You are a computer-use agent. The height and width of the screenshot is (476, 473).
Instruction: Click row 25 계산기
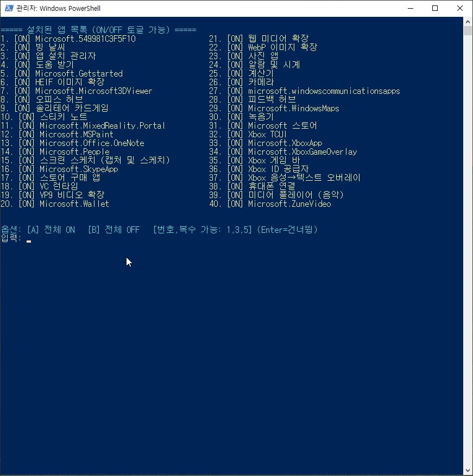(242, 73)
